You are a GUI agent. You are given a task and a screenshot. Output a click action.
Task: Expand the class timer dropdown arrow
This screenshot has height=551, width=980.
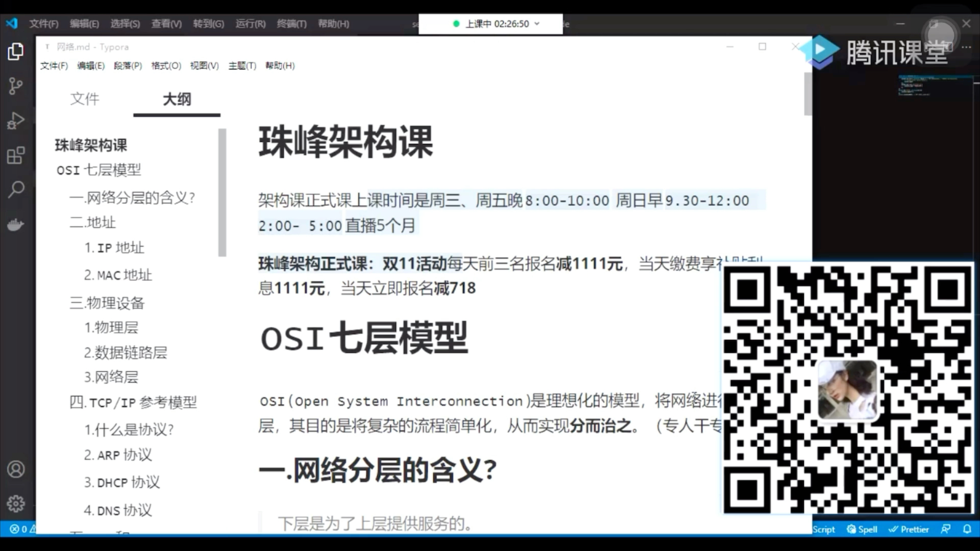[537, 23]
